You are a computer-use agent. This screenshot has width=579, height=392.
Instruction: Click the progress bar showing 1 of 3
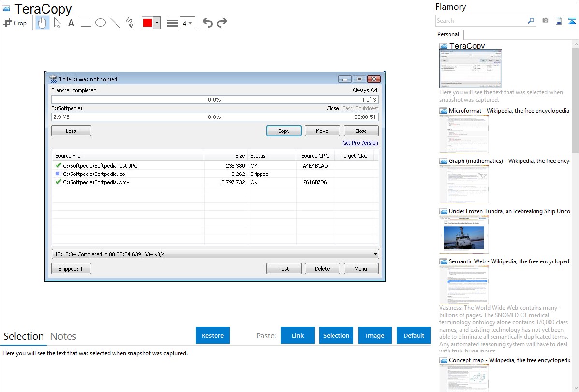click(215, 100)
